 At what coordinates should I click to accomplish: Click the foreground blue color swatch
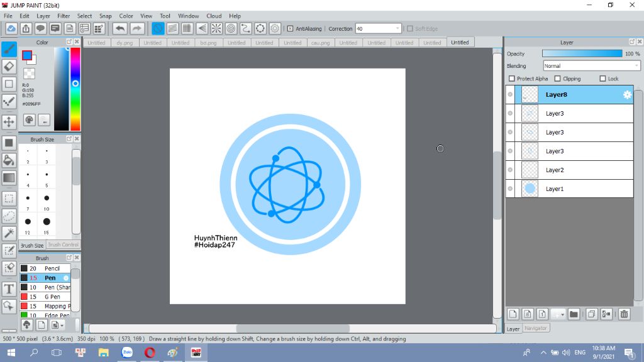pyautogui.click(x=27, y=55)
